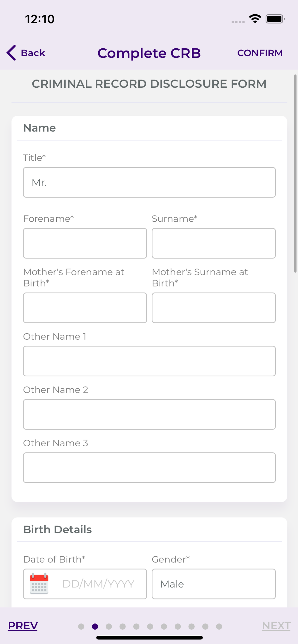Screen dimensions: 298x644
Task: Select Mother's Surname at Birth field
Action: click(x=214, y=308)
